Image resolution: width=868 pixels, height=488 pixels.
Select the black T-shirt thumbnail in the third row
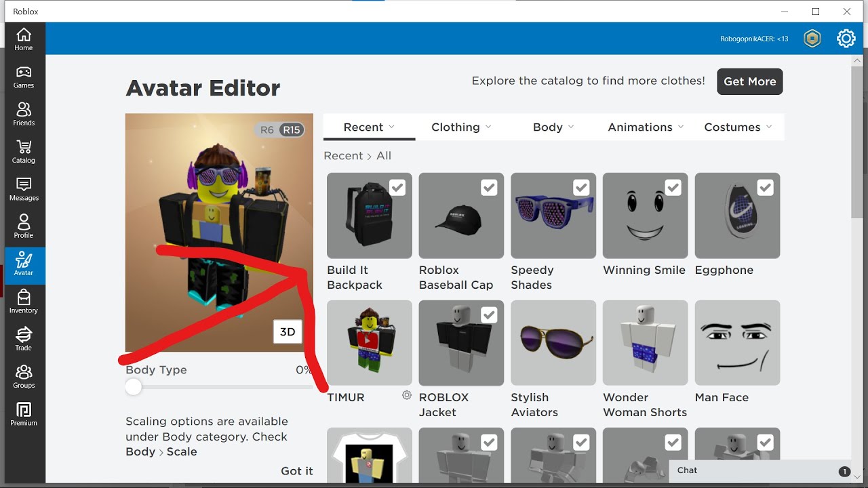click(370, 454)
